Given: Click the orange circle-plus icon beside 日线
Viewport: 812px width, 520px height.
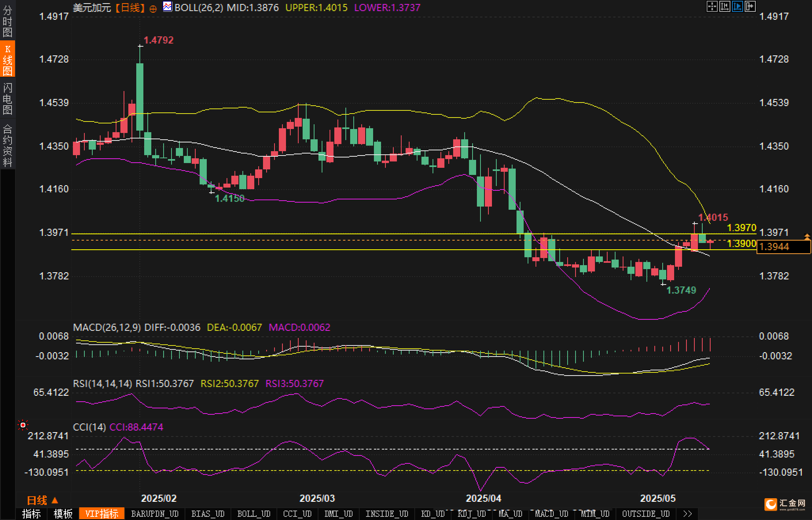Looking at the screenshot, I should coord(153,9).
